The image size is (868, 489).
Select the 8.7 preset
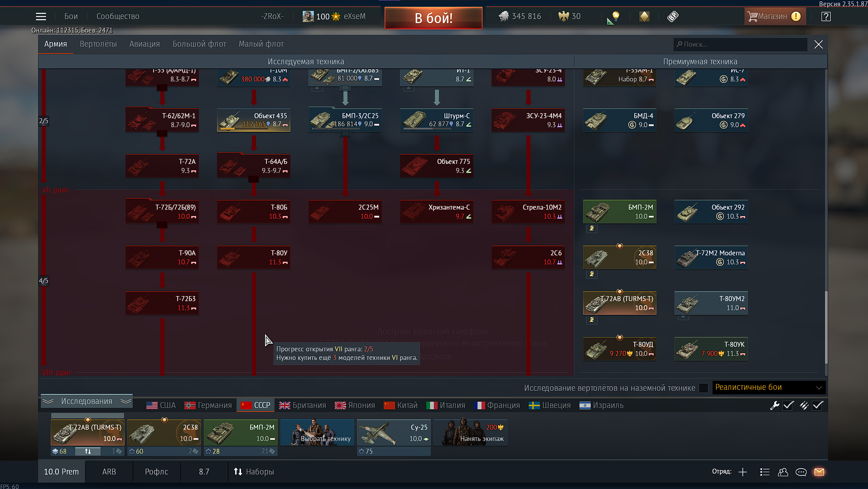click(204, 472)
